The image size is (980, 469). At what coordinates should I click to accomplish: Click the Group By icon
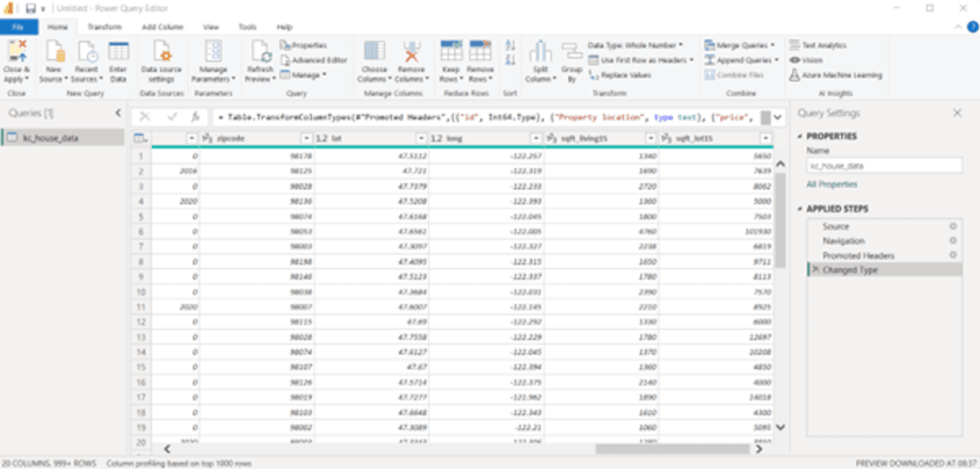[571, 51]
